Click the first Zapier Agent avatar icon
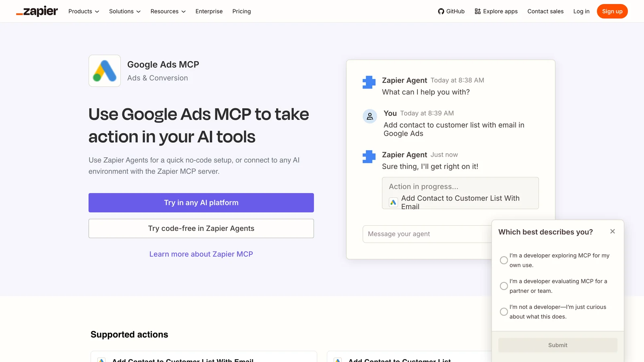644x362 pixels. click(x=369, y=82)
